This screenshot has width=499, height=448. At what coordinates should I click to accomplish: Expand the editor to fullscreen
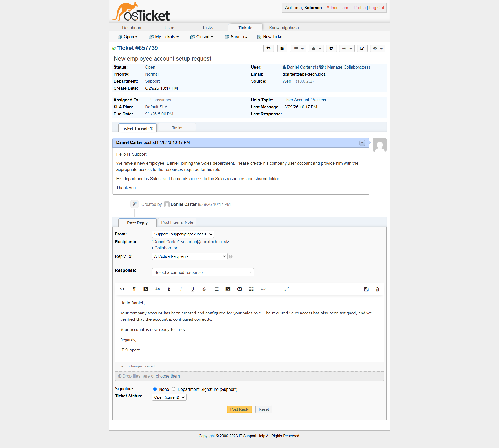tap(287, 289)
